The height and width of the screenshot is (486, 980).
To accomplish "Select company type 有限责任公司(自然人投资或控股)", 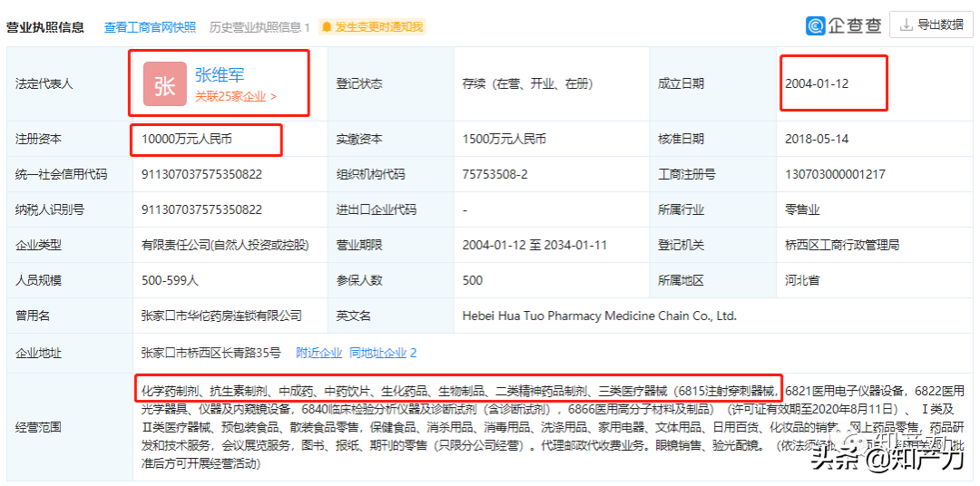I will [225, 246].
